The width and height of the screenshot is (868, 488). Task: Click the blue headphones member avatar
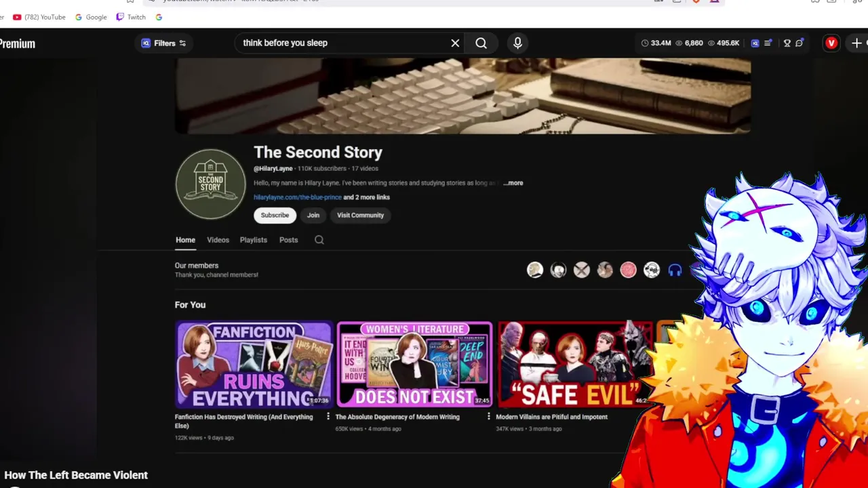tap(675, 270)
